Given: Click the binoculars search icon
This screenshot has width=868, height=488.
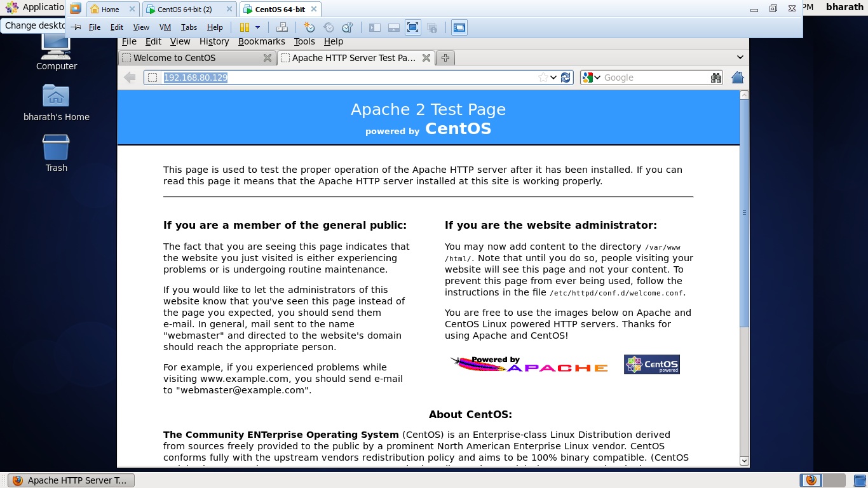Looking at the screenshot, I should click(x=716, y=78).
